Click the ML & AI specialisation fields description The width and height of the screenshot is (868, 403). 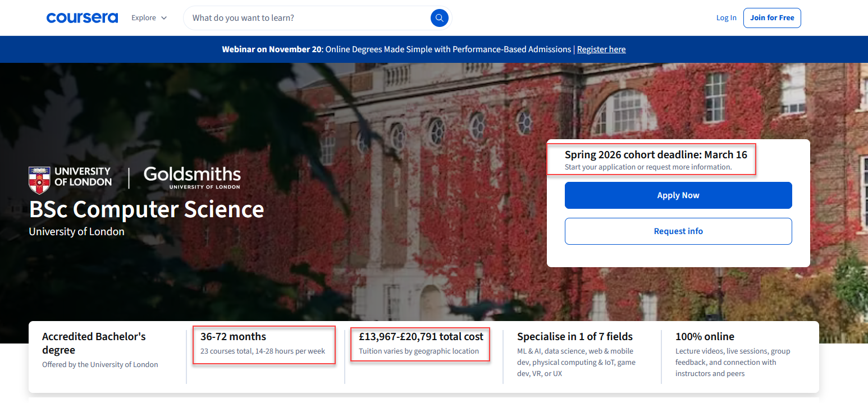click(x=577, y=362)
